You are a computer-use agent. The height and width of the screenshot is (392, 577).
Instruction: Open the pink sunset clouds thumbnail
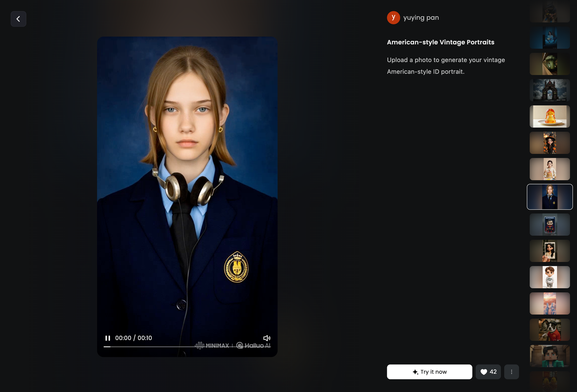[x=550, y=304]
